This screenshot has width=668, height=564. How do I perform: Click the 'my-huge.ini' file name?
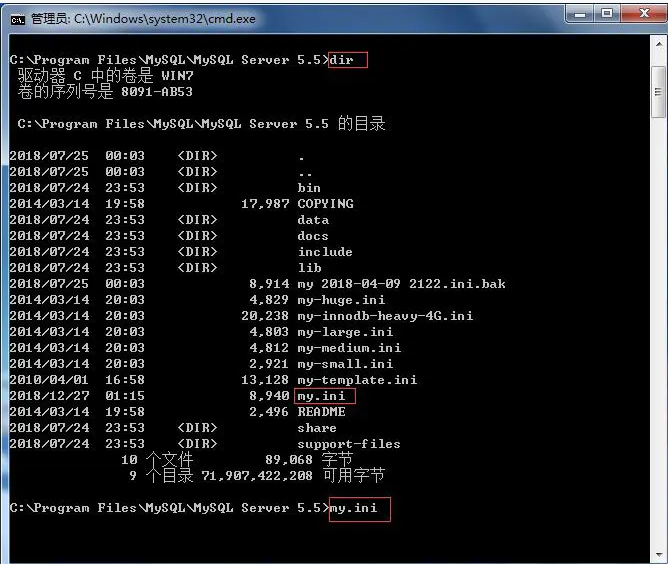[x=341, y=300]
